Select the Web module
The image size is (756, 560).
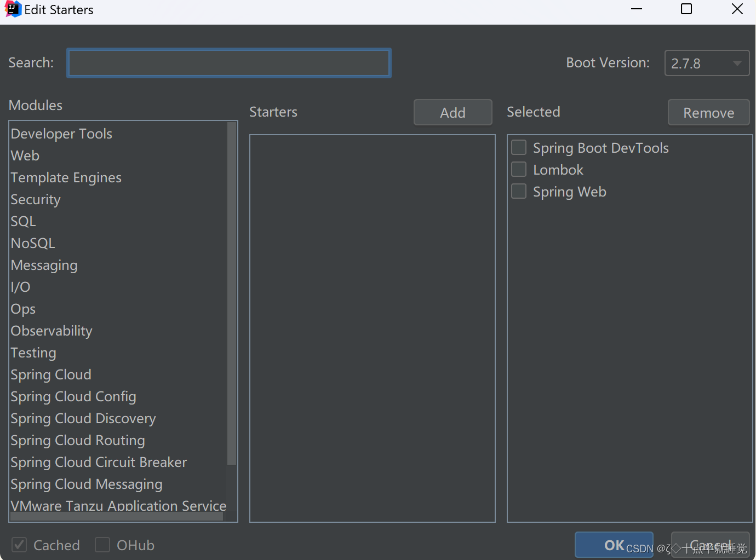tap(118, 155)
